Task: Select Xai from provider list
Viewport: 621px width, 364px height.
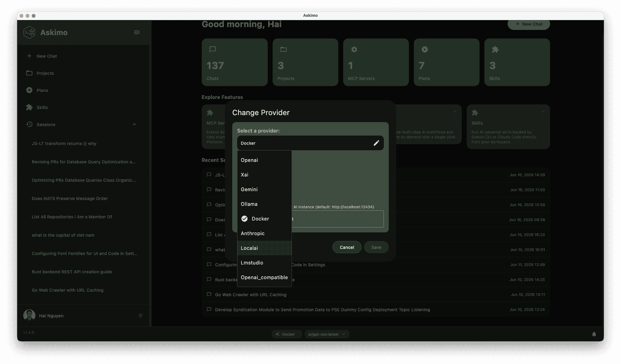Action: tap(264, 175)
